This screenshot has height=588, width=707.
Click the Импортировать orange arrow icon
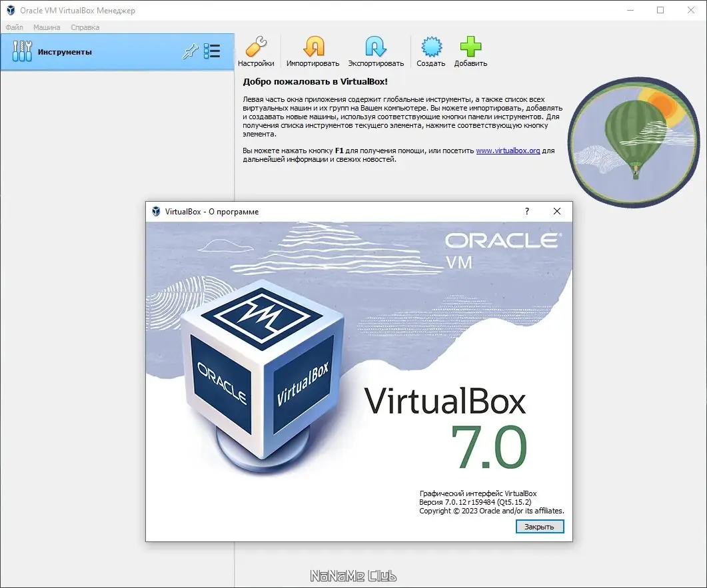pyautogui.click(x=313, y=47)
